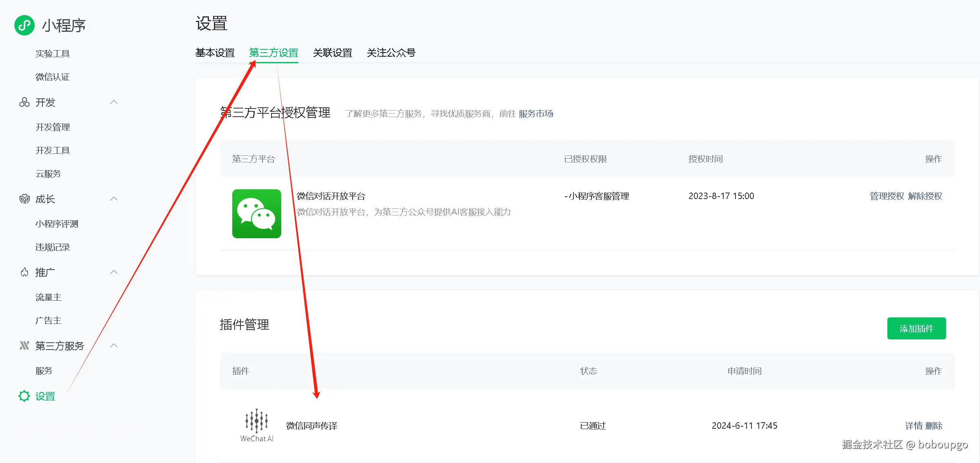980x463 pixels.
Task: Switch to the 基本设置 tab
Action: (x=215, y=53)
